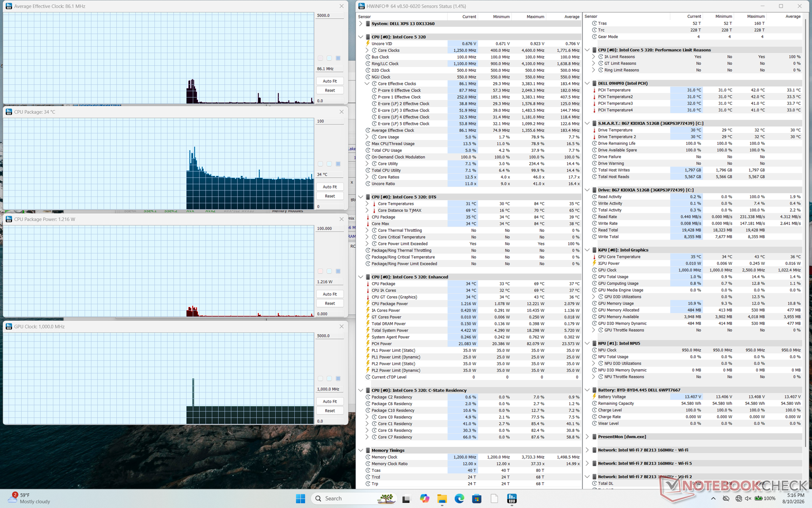Expand the Core Temperatures row
This screenshot has height=508, width=812.
coord(367,204)
